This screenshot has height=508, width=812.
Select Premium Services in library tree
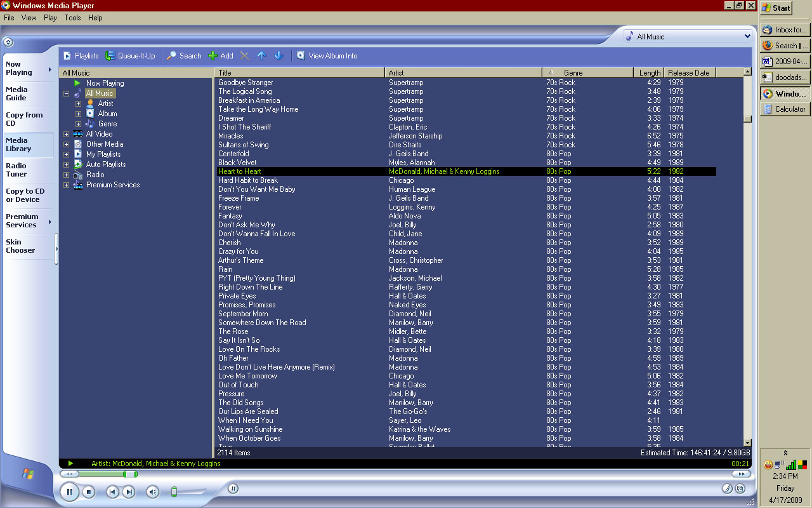[x=113, y=185]
